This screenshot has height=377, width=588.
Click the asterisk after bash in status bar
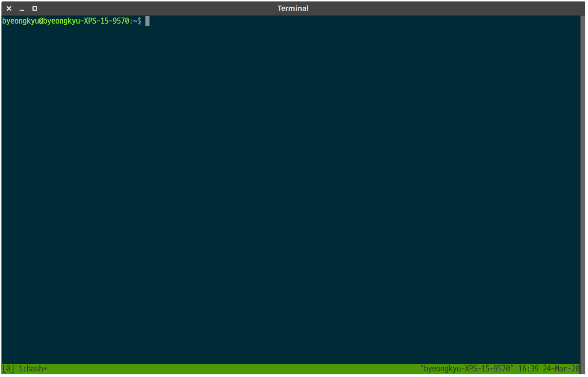(45, 369)
